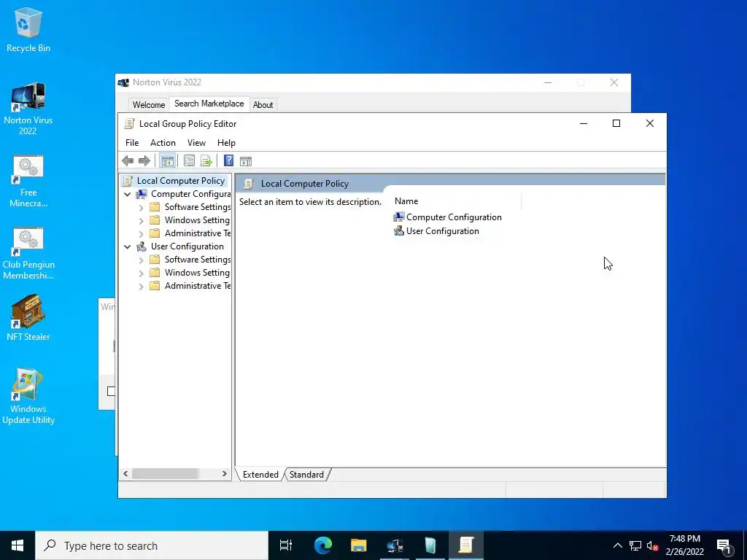
Task: Expand Administrative Templates under Computer Configuration
Action: point(141,234)
